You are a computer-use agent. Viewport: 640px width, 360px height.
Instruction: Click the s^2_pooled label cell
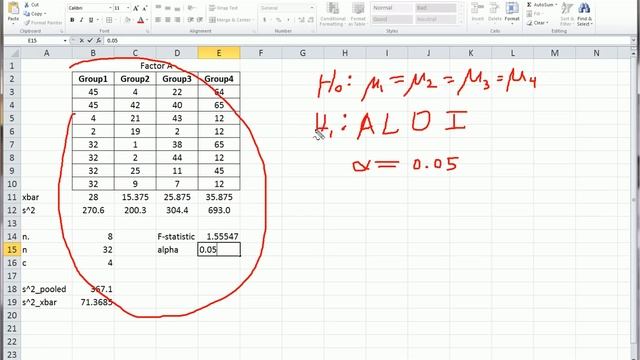coord(46,289)
